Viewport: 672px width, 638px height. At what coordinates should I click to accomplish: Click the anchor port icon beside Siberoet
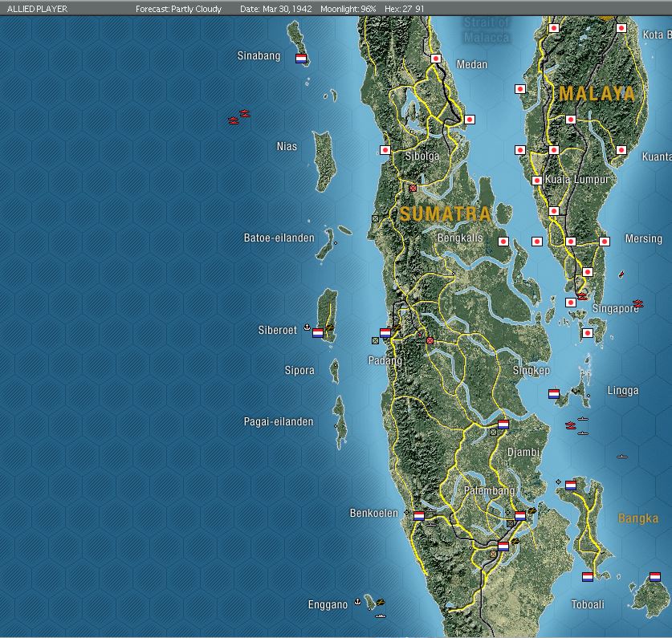tap(307, 327)
